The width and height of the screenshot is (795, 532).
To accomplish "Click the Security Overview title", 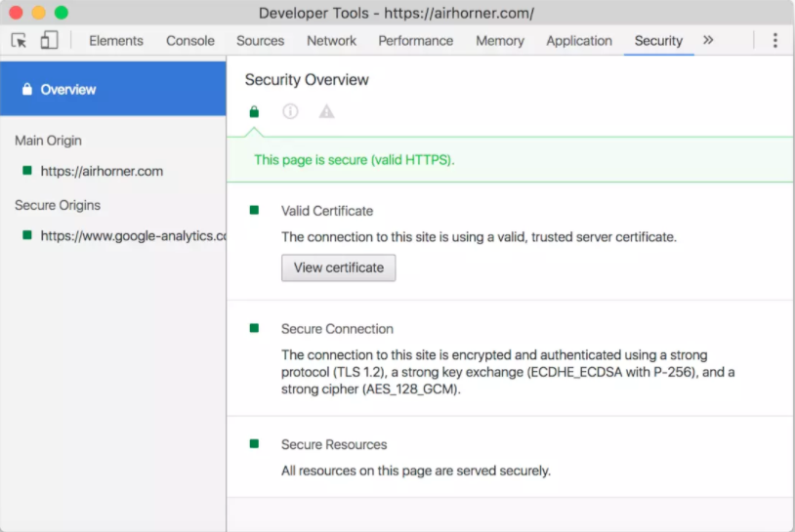I will click(x=307, y=79).
